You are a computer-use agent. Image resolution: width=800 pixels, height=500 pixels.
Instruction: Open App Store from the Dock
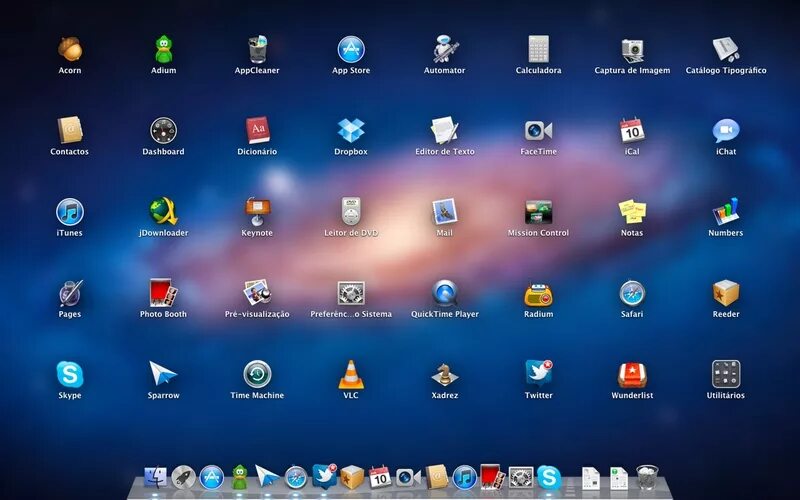212,478
